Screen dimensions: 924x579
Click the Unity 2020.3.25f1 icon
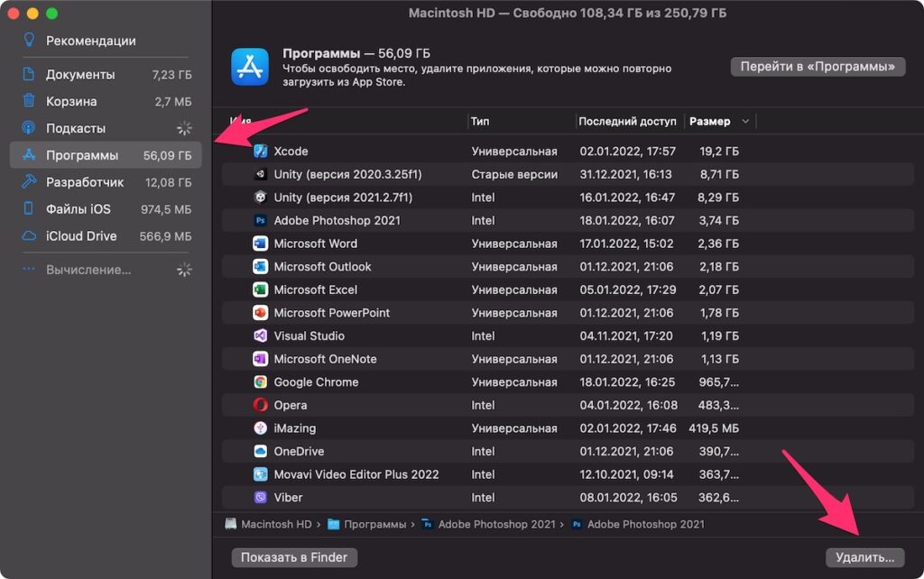[261, 174]
